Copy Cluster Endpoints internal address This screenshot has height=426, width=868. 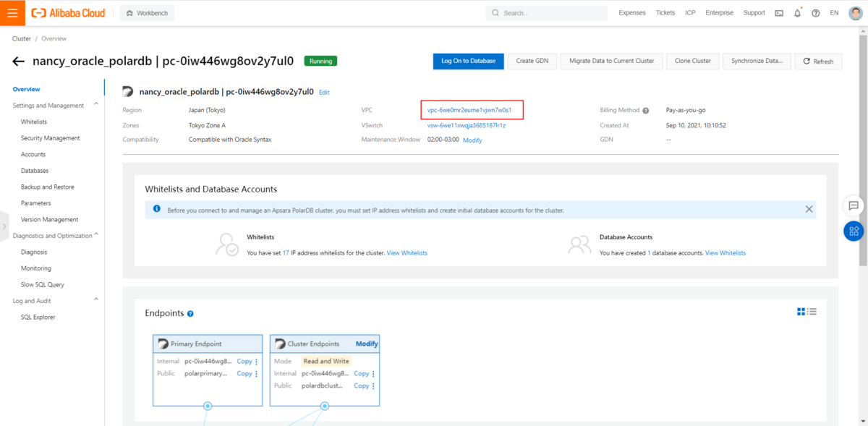362,374
